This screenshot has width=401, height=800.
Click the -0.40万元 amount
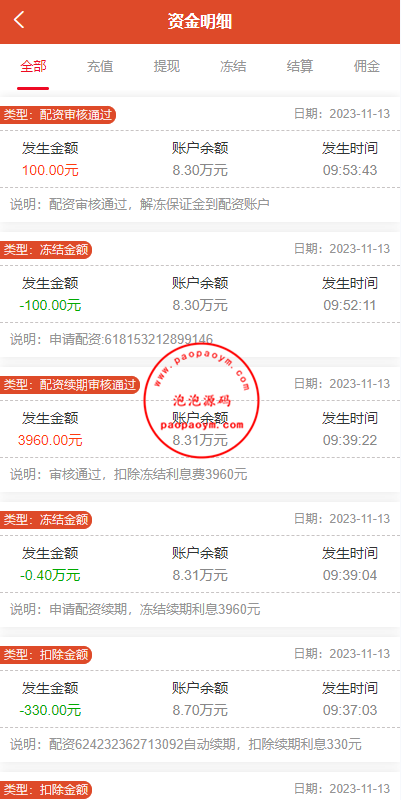coord(50,576)
